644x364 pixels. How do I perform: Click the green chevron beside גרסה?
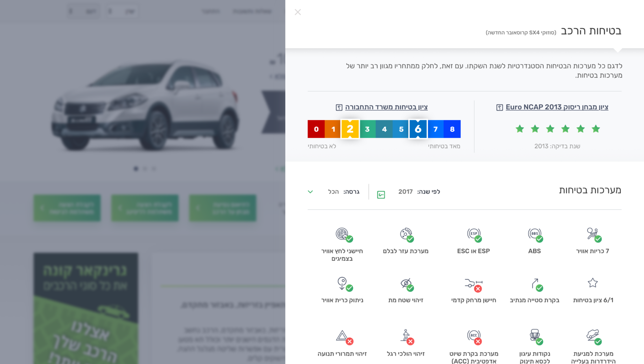click(x=310, y=192)
